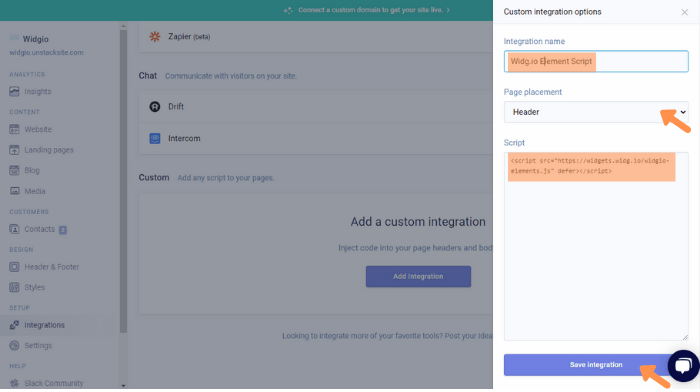Click the Intercom logo icon

155,138
